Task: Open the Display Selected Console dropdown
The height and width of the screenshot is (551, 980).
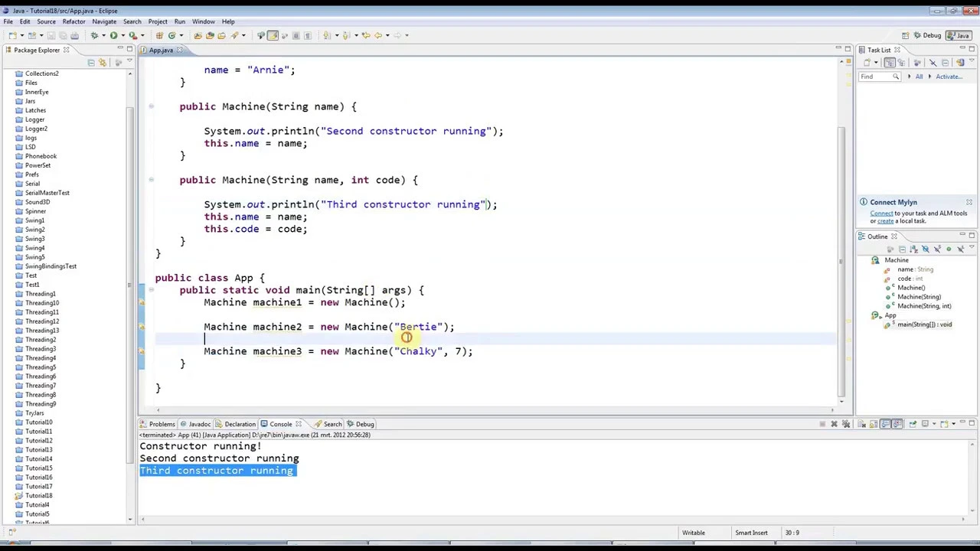Action: point(934,424)
